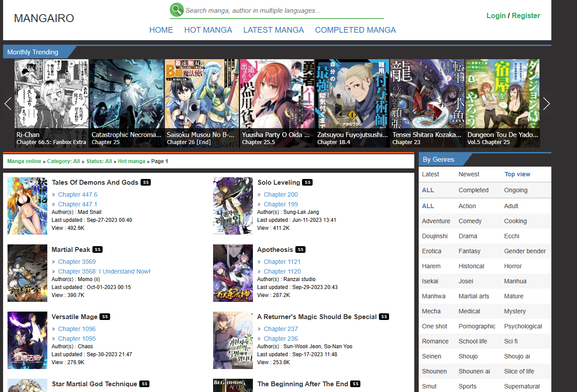Open Star Martial God Technique title
This screenshot has width=577, height=392.
click(95, 384)
